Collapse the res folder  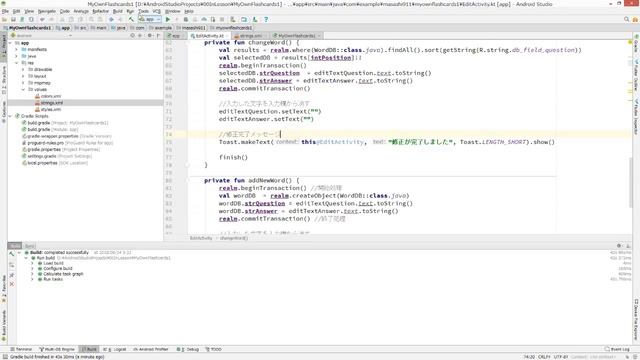pos(17,63)
